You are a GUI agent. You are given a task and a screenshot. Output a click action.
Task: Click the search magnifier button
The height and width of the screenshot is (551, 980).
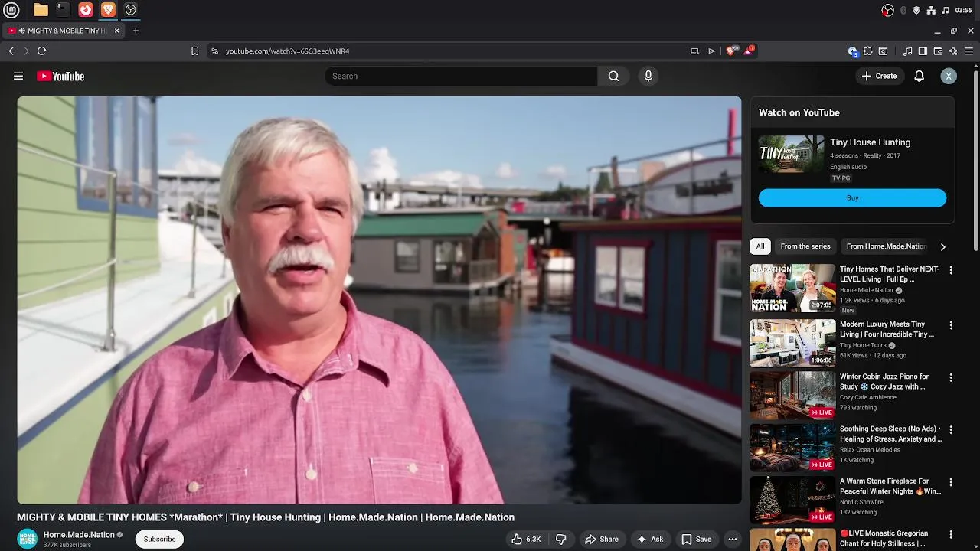[613, 76]
